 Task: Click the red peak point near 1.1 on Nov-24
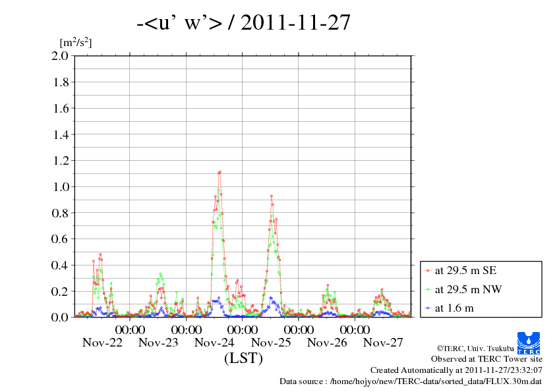pos(219,172)
